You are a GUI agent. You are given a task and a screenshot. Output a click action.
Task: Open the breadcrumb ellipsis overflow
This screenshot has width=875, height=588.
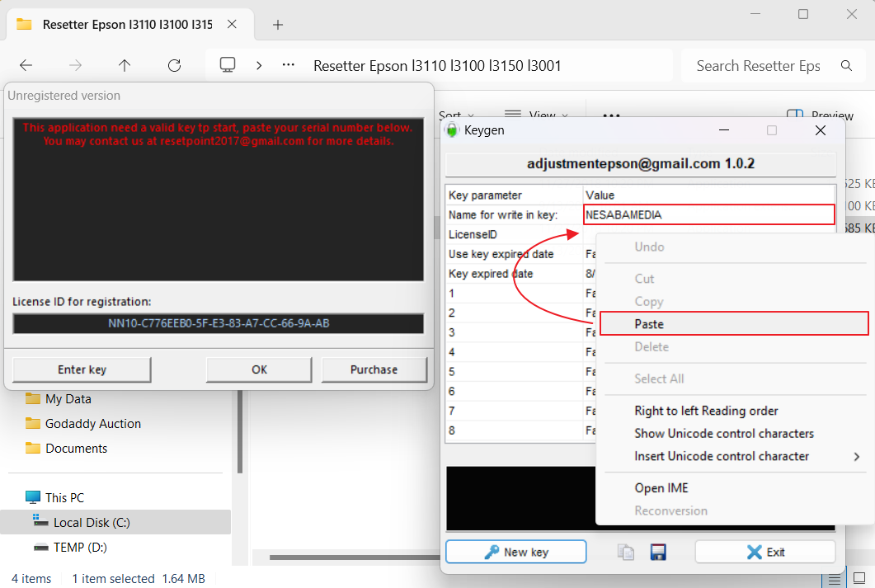coord(288,66)
